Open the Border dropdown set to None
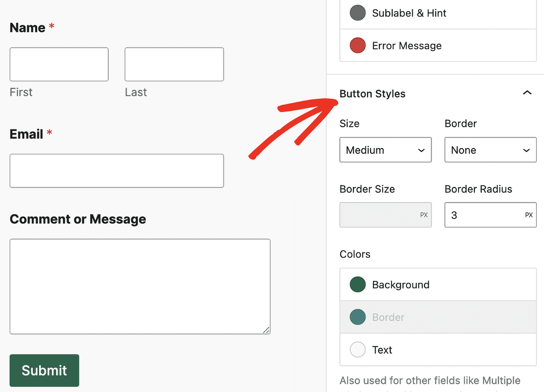The width and height of the screenshot is (544, 392). [491, 150]
